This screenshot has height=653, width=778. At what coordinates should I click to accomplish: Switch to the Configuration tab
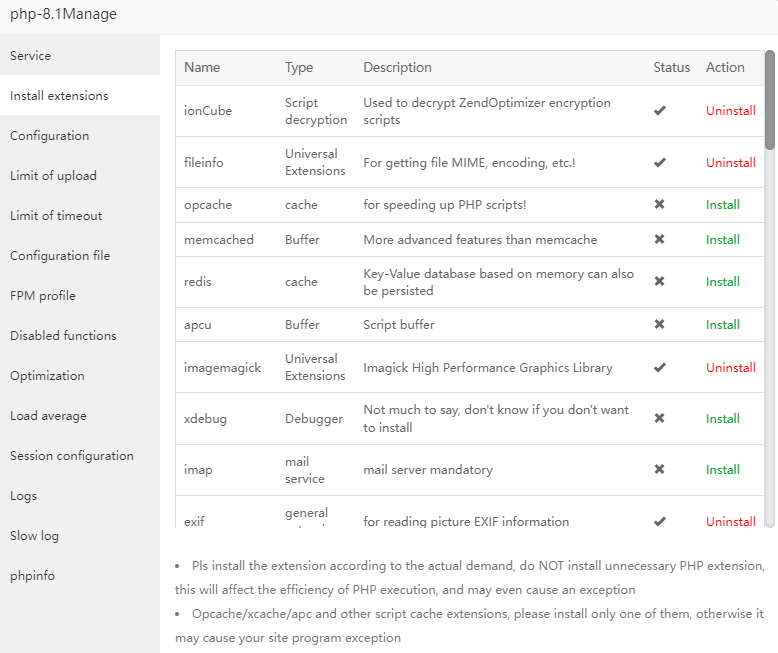(50, 136)
